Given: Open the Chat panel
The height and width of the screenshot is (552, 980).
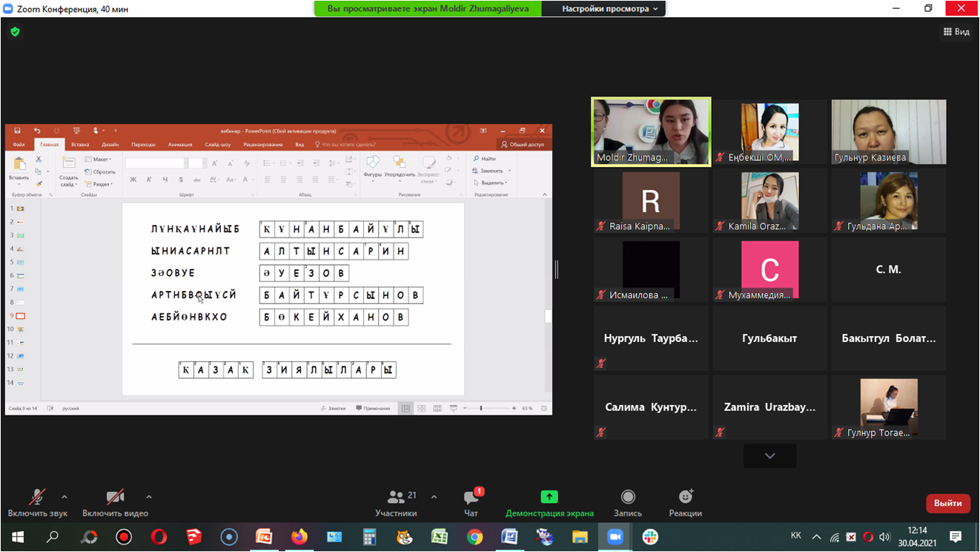Looking at the screenshot, I should 471,497.
